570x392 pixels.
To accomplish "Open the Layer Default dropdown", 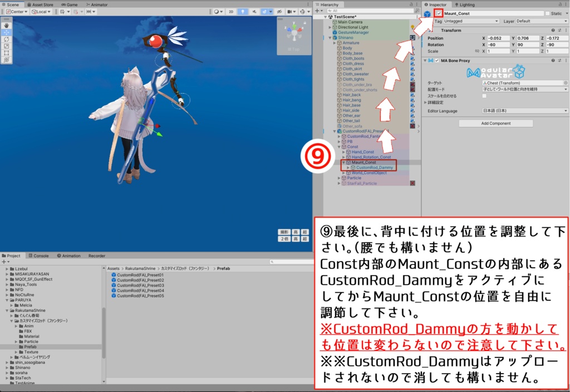I will (x=542, y=21).
